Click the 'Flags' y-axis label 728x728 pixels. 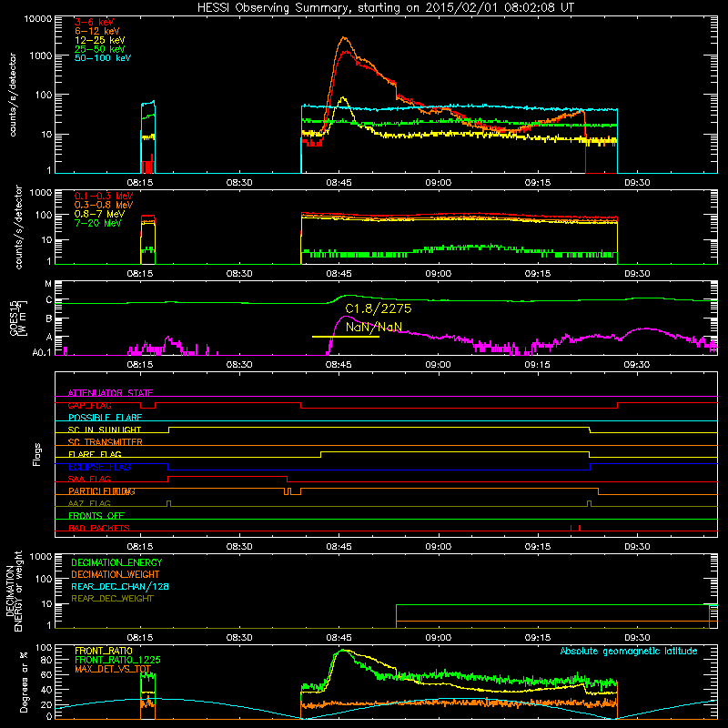pyautogui.click(x=37, y=454)
